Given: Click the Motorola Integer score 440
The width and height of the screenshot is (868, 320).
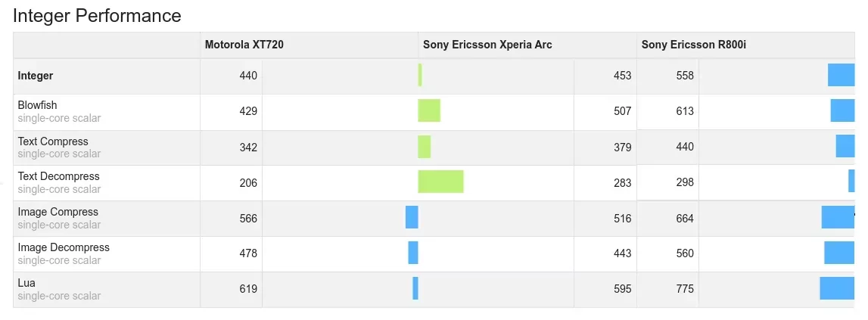Looking at the screenshot, I should 248,76.
